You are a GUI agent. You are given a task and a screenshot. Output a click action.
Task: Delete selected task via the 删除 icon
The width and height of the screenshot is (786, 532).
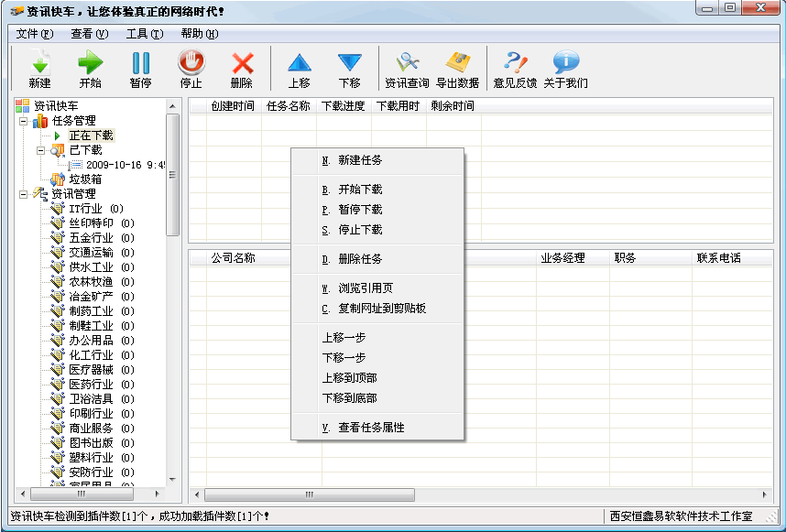click(x=243, y=68)
